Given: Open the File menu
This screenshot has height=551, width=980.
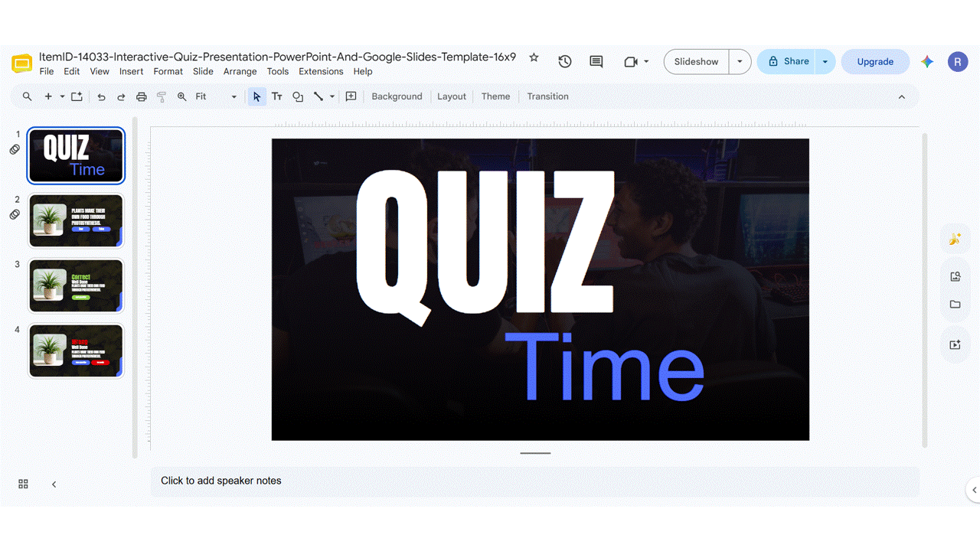Looking at the screenshot, I should coord(47,71).
